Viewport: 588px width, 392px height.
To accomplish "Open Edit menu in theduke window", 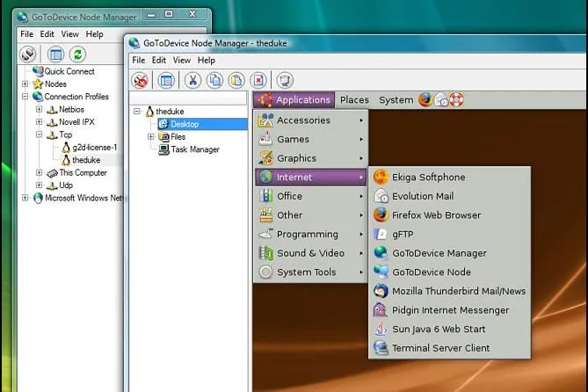I will (158, 60).
